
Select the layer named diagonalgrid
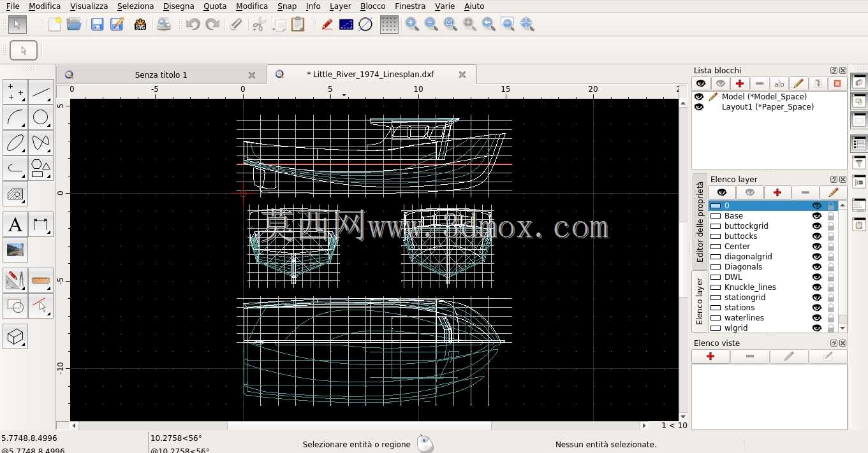coord(748,257)
